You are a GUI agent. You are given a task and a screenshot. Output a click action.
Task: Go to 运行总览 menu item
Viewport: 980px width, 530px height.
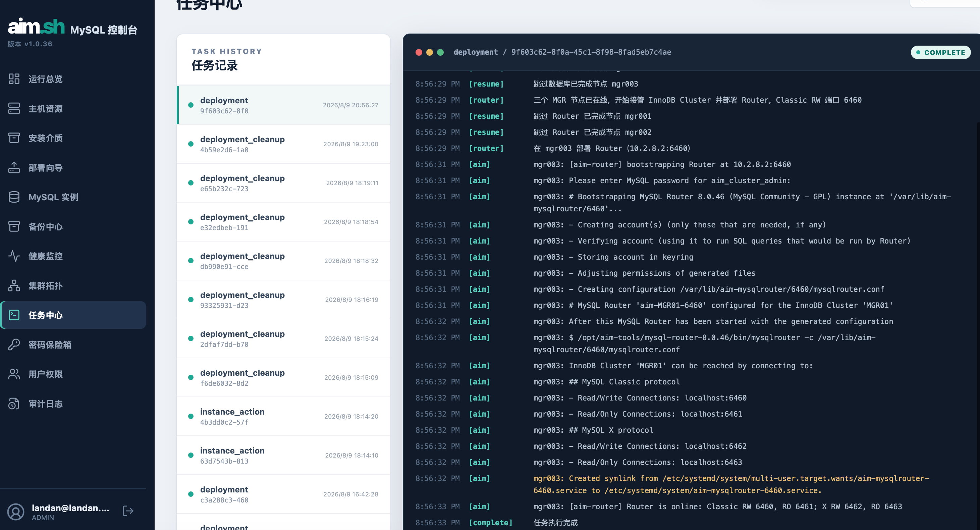coord(73,79)
